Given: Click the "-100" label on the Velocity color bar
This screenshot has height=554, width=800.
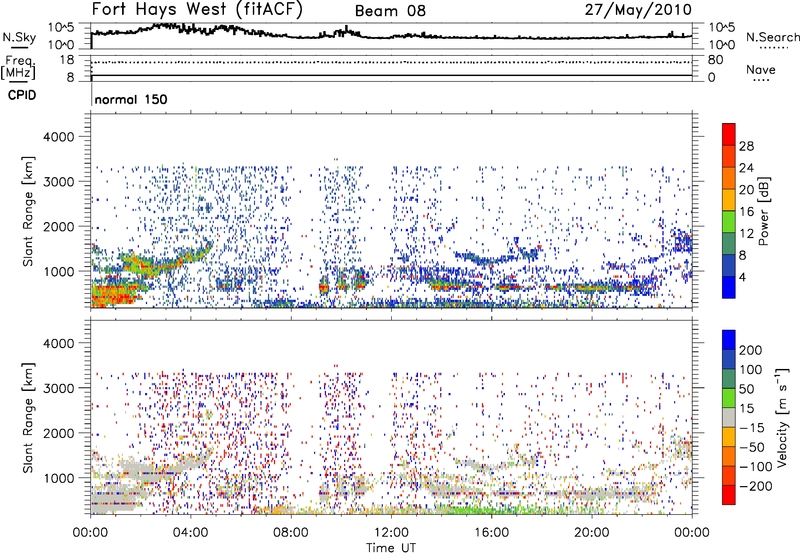Looking at the screenshot, I should coord(756,467).
